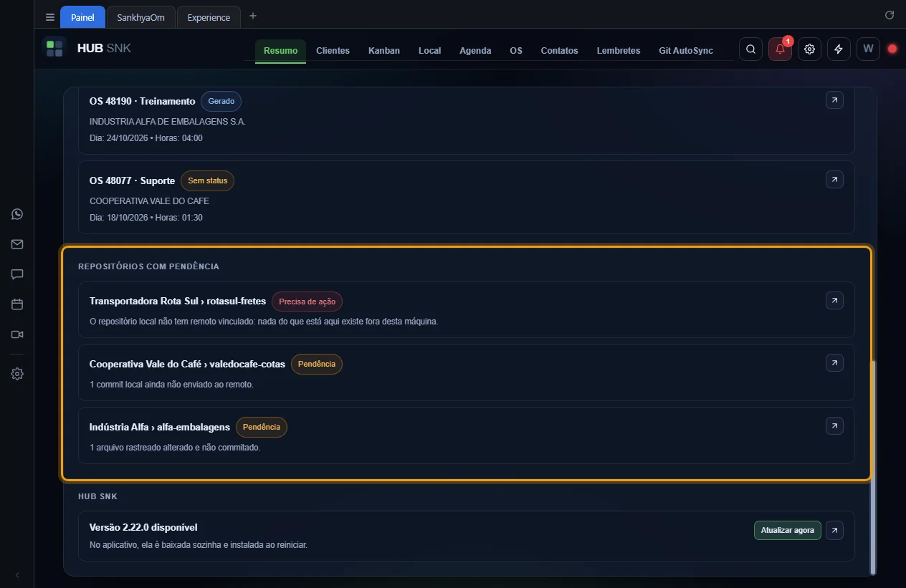906x588 pixels.
Task: Click the Sem status badge
Action: point(207,180)
